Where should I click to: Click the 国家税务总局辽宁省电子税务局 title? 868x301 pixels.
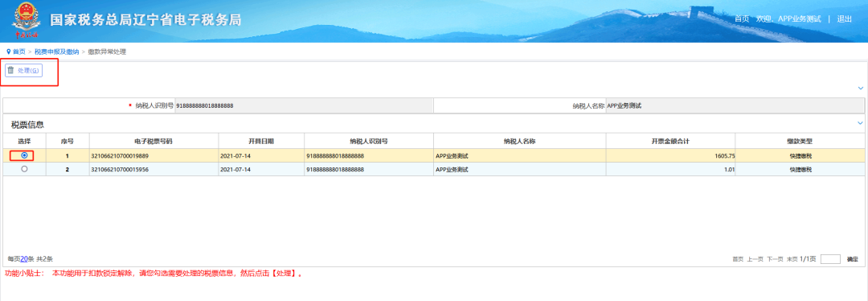point(145,20)
